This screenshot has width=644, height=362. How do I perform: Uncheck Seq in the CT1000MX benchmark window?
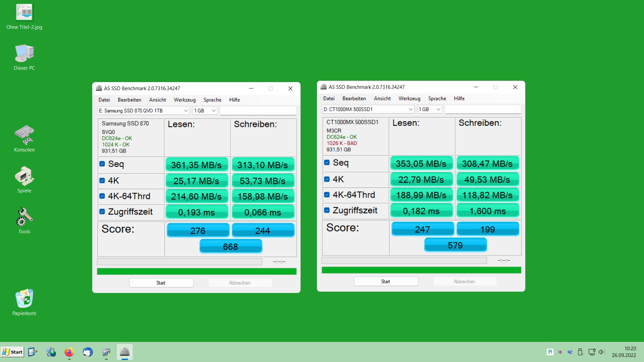[327, 163]
